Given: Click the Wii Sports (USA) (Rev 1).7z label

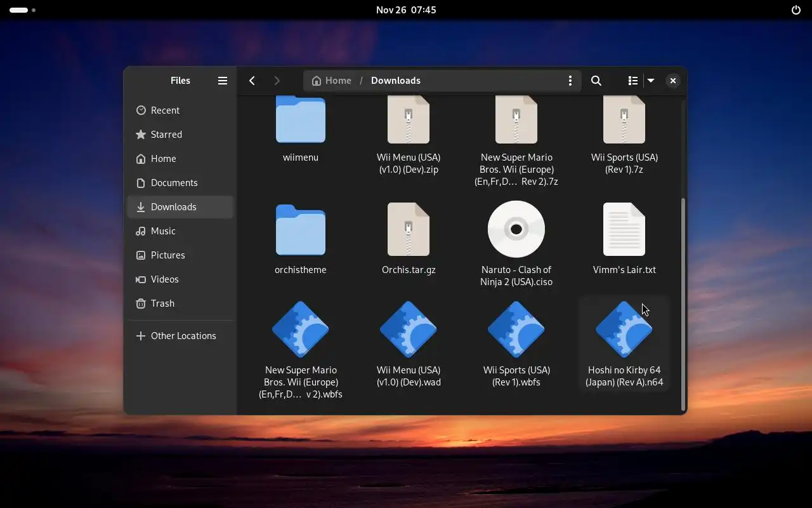Looking at the screenshot, I should coord(624,163).
